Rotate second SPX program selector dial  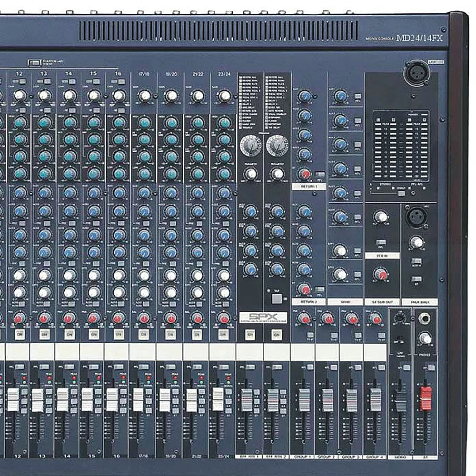277,145
